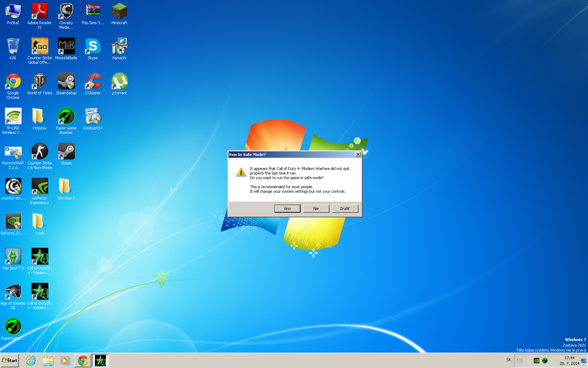Viewport: 588px width, 368px height.
Task: Select the Adobe Reader XI shortcut
Action: pyautogui.click(x=40, y=16)
